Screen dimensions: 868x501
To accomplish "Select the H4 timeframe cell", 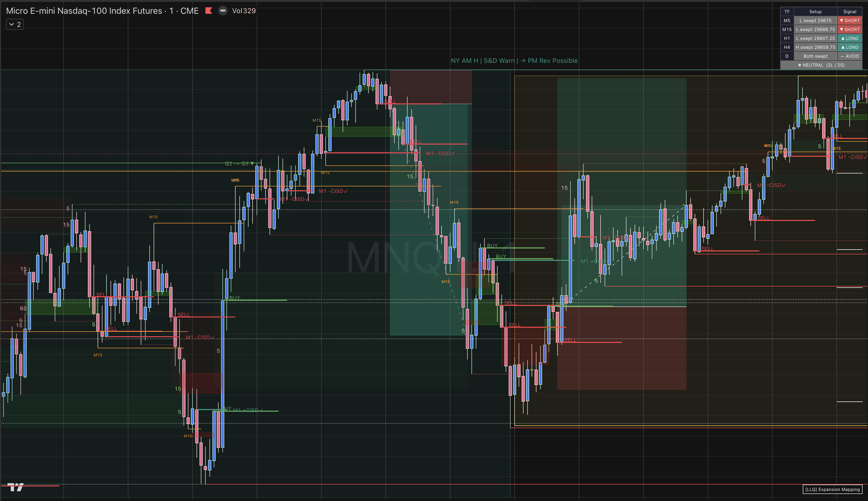I will tap(787, 47).
